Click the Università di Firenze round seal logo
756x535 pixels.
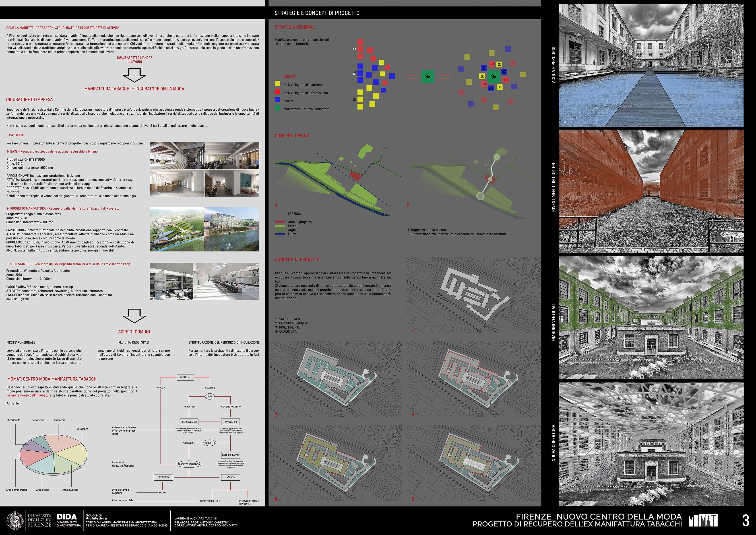click(x=14, y=521)
